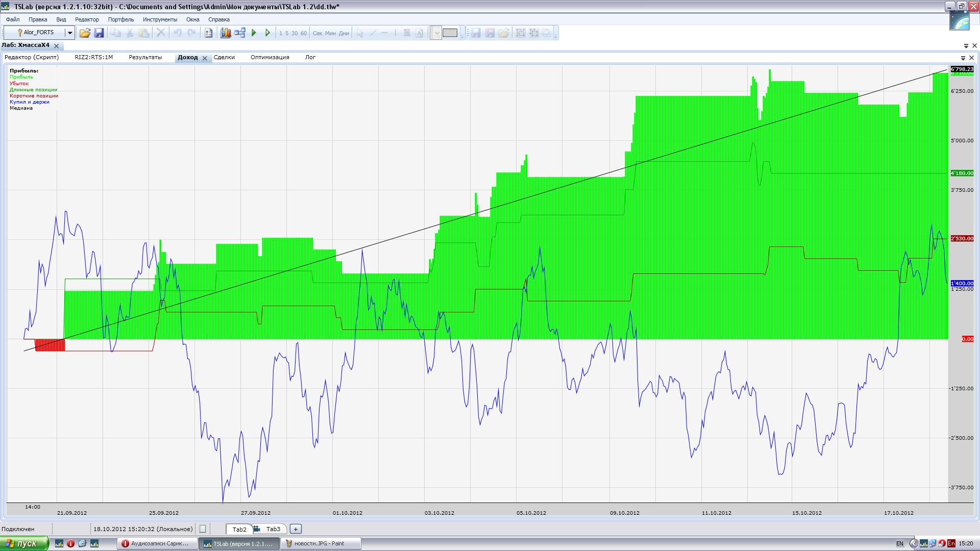Toggle the status bar checkbox near local time

click(203, 529)
